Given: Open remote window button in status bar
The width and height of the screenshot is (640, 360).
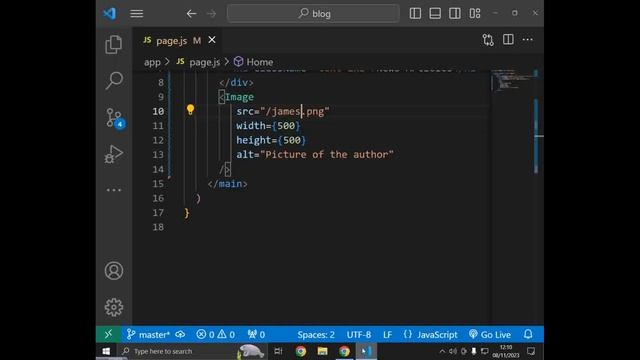Looking at the screenshot, I should coord(108,334).
